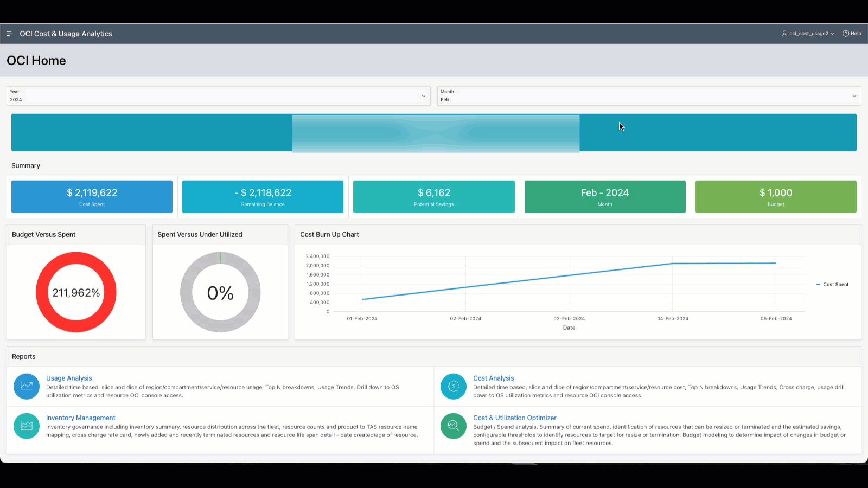The width and height of the screenshot is (868, 488).
Task: Select the Cost Analysis report icon
Action: [453, 386]
